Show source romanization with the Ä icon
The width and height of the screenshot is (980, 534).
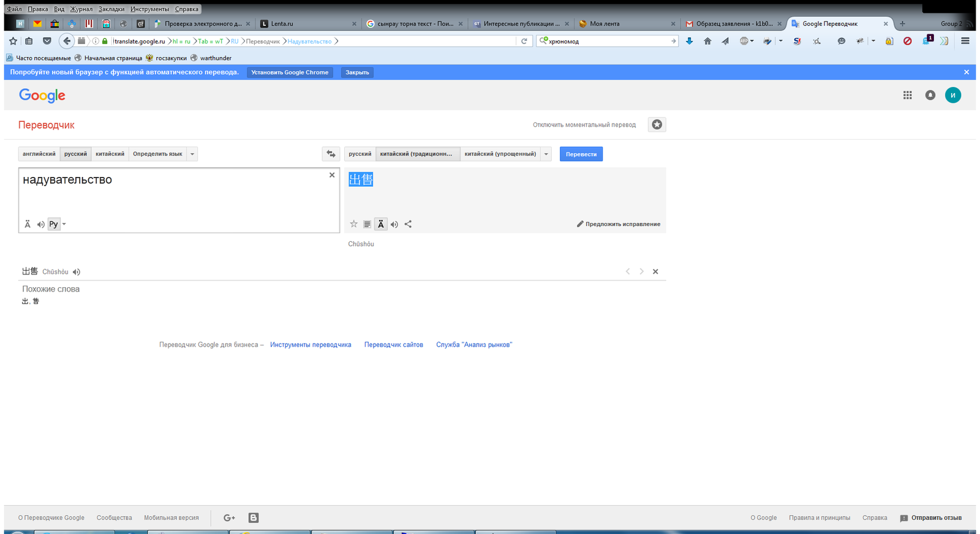coord(28,224)
